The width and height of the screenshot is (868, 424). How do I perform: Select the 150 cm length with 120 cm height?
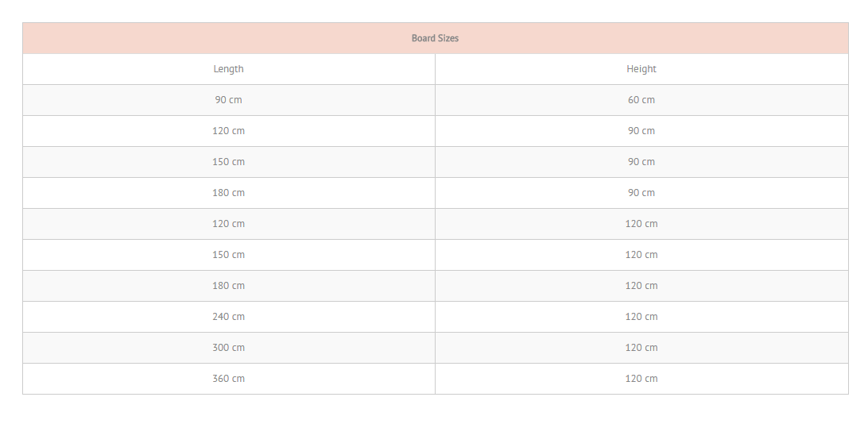229,255
